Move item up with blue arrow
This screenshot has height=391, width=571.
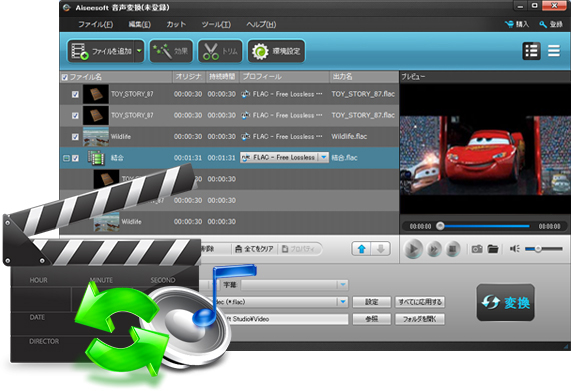point(362,249)
